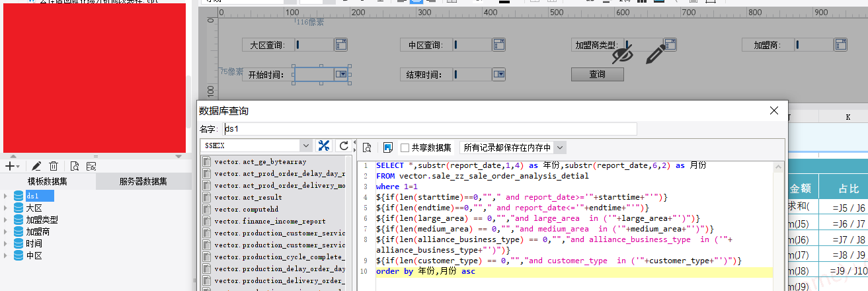Screen dimensions: 868x291
Task: Open the SSHZX connection dropdown
Action: pyautogui.click(x=306, y=145)
